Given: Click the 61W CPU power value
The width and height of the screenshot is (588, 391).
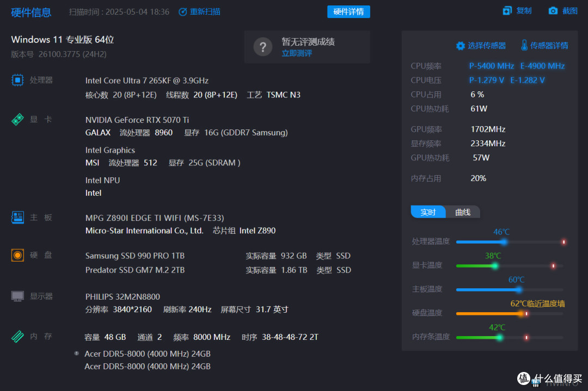Looking at the screenshot, I should point(479,109).
